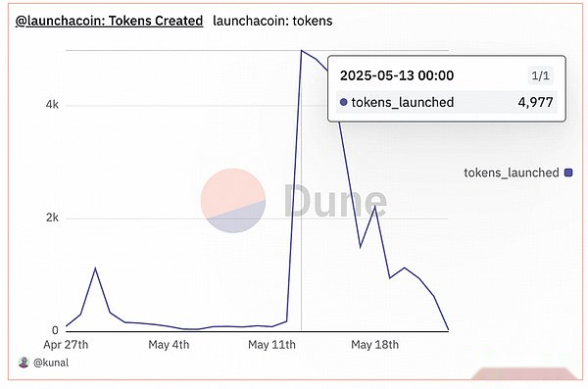Click the Dune watermark circle logo
This screenshot has width=588, height=389.
coord(233,201)
